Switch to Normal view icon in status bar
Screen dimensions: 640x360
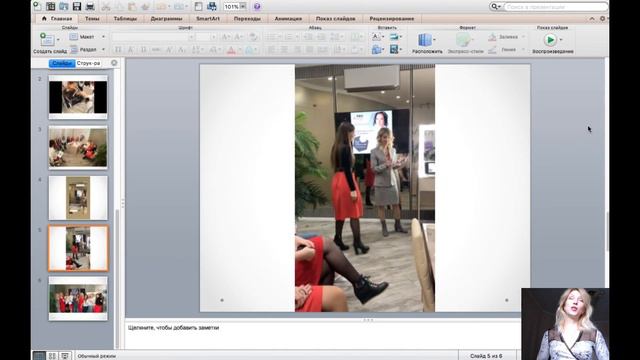coord(39,356)
